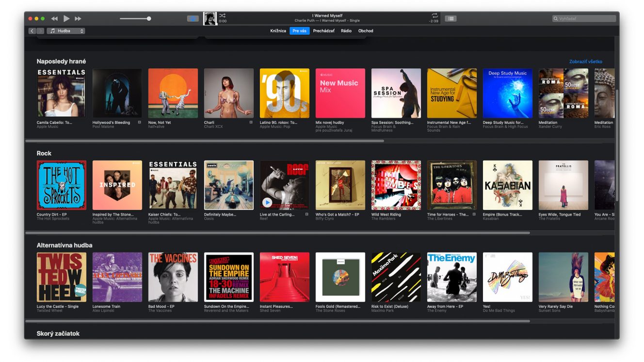The height and width of the screenshot is (362, 644).
Task: Skip forward to the next track
Action: [x=78, y=19]
